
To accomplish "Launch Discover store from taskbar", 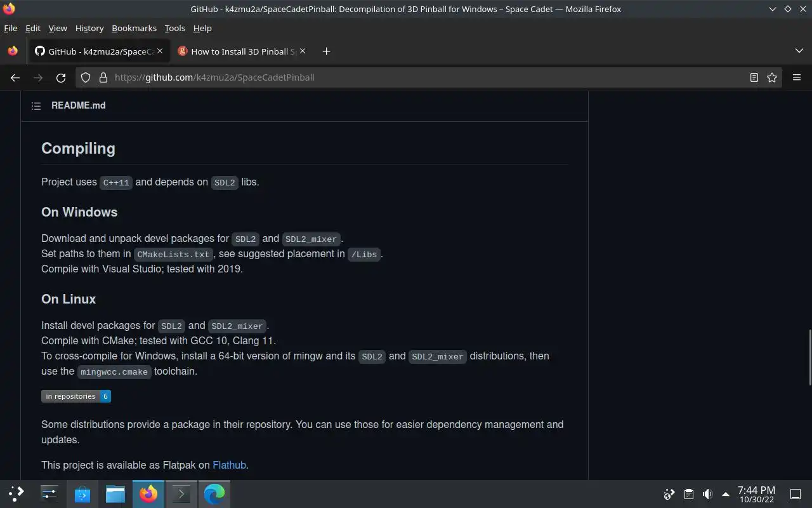I will click(x=82, y=493).
